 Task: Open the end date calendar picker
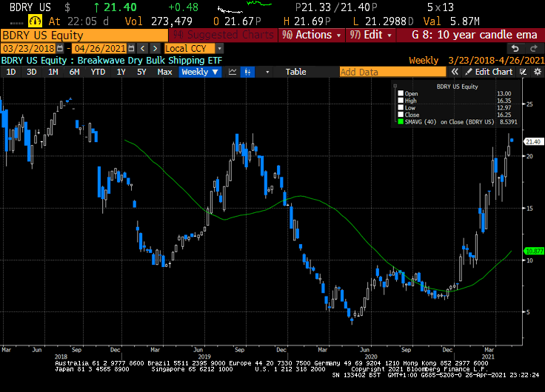[131, 48]
